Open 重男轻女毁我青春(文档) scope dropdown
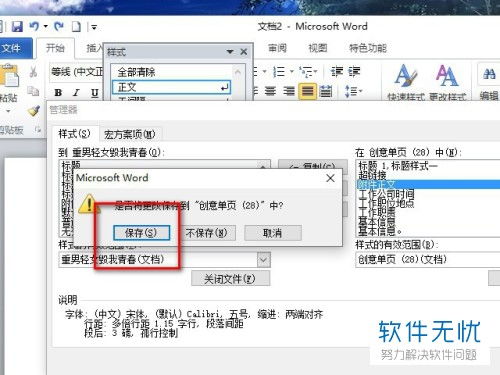The image size is (500, 375). click(x=263, y=260)
